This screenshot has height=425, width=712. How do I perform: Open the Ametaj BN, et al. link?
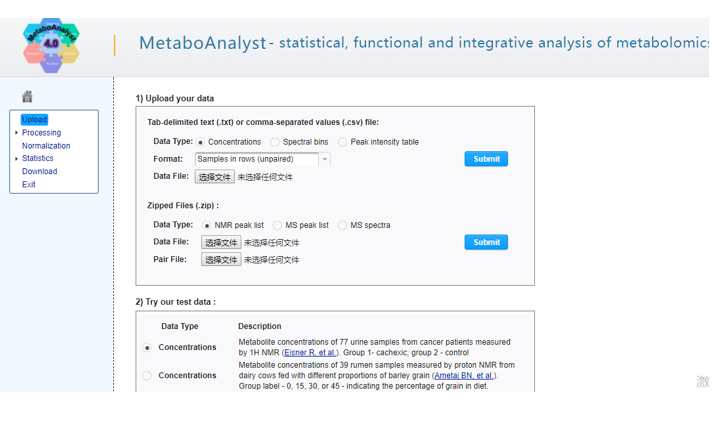(464, 376)
